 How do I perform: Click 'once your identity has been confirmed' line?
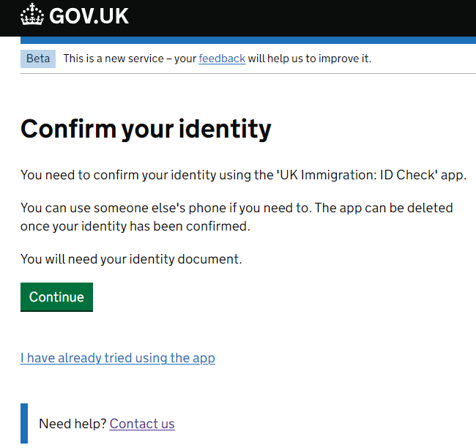[x=135, y=226]
